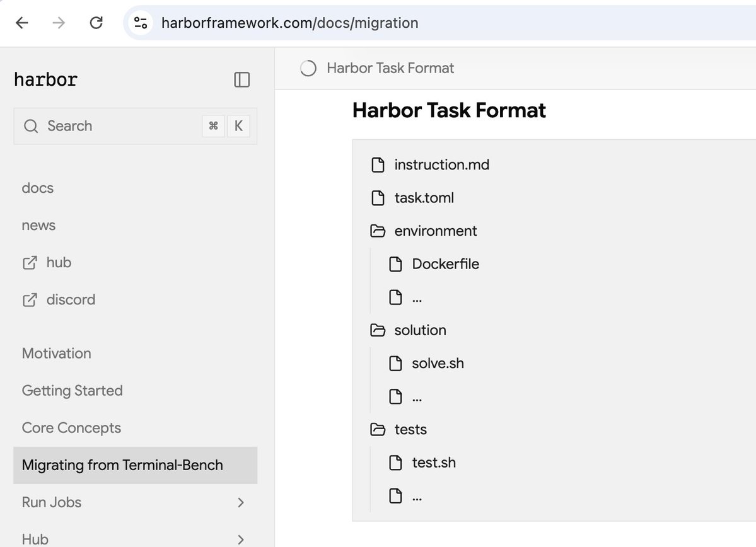Image resolution: width=756 pixels, height=547 pixels.
Task: Go back with the browser back arrow
Action: (22, 23)
